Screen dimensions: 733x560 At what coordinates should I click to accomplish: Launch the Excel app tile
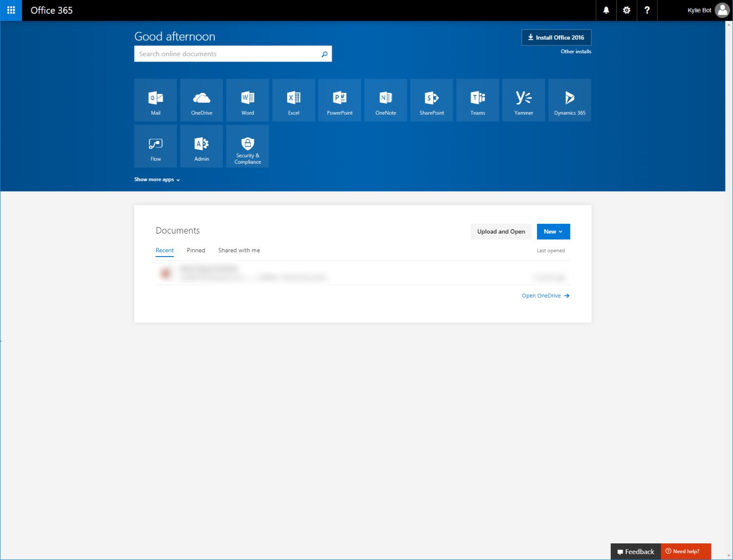(294, 100)
